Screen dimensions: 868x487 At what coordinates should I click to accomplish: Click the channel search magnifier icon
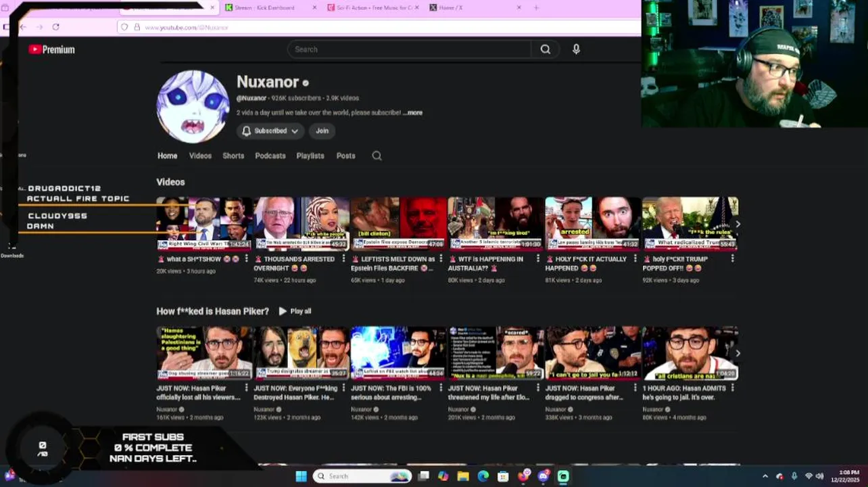coord(377,156)
